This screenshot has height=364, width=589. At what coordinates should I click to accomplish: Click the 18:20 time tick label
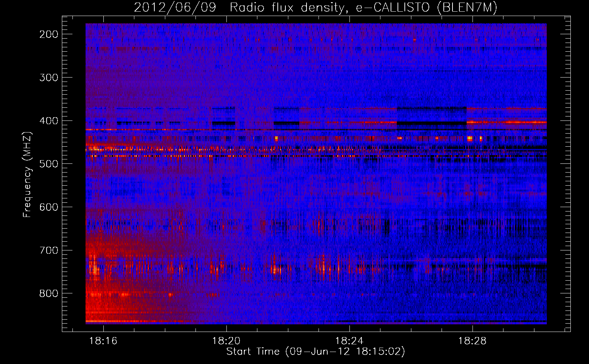(x=226, y=341)
